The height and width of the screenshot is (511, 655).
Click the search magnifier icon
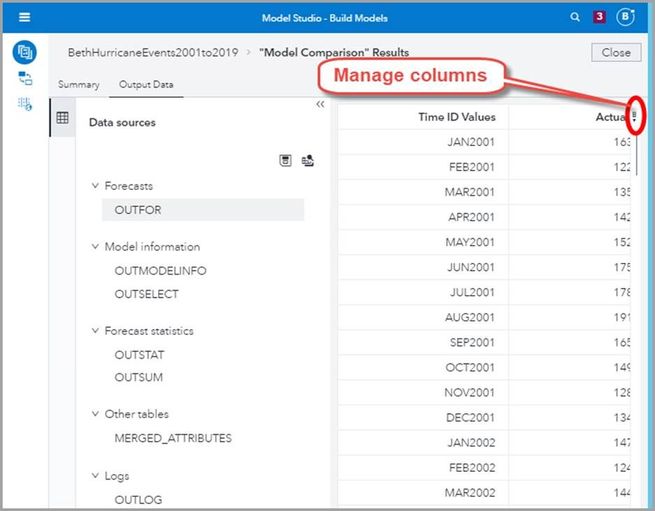(x=575, y=17)
